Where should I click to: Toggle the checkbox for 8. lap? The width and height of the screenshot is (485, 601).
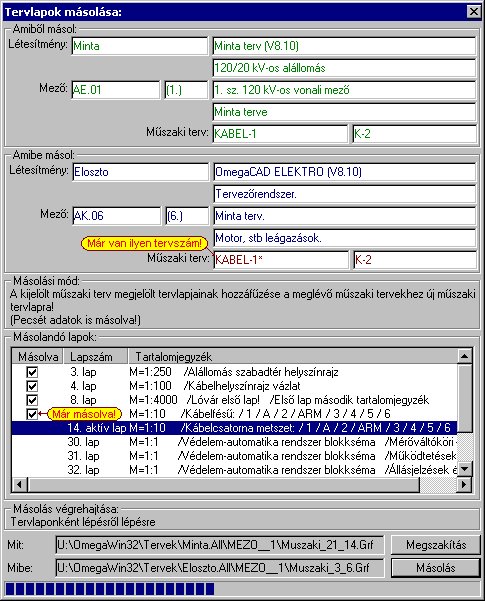[32, 400]
